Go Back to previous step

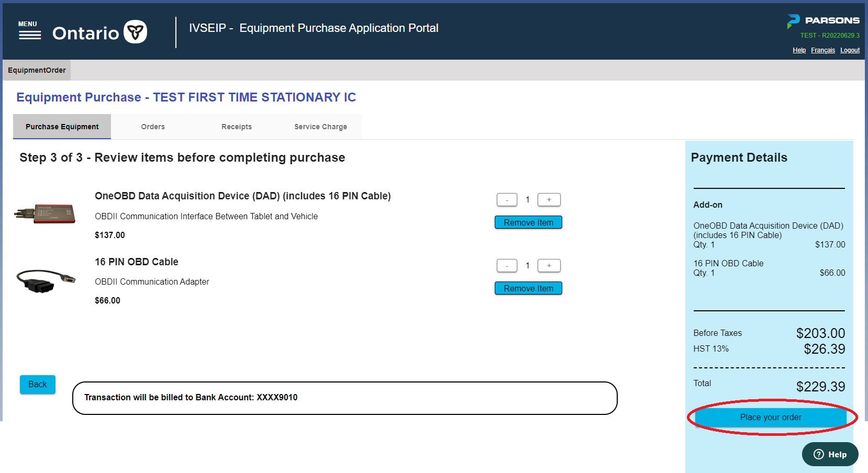point(38,385)
